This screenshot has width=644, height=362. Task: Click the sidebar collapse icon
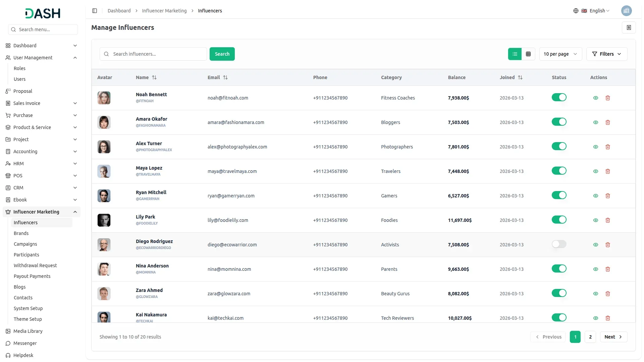[95, 11]
